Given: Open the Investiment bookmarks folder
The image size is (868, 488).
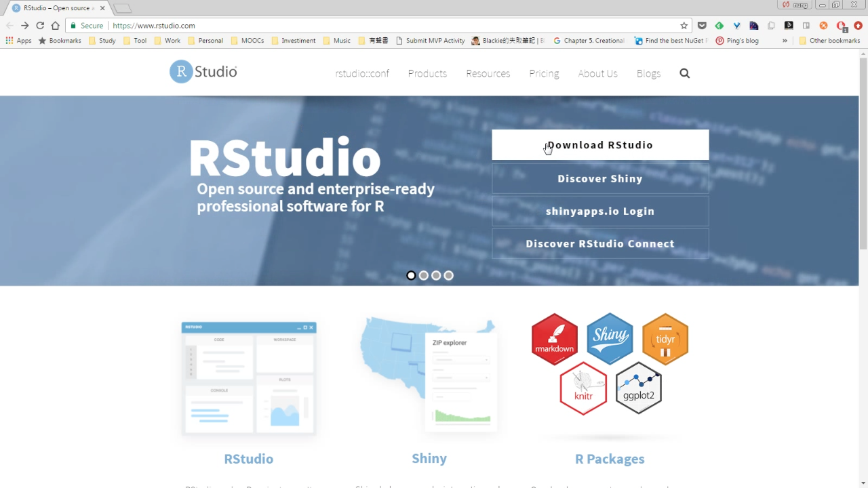Looking at the screenshot, I should (294, 41).
